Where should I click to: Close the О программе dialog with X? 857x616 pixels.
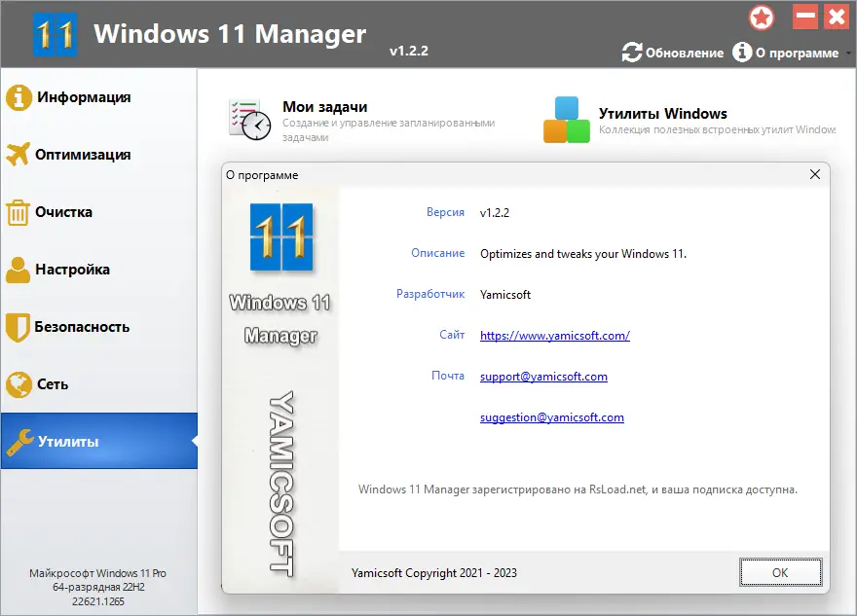[815, 174]
